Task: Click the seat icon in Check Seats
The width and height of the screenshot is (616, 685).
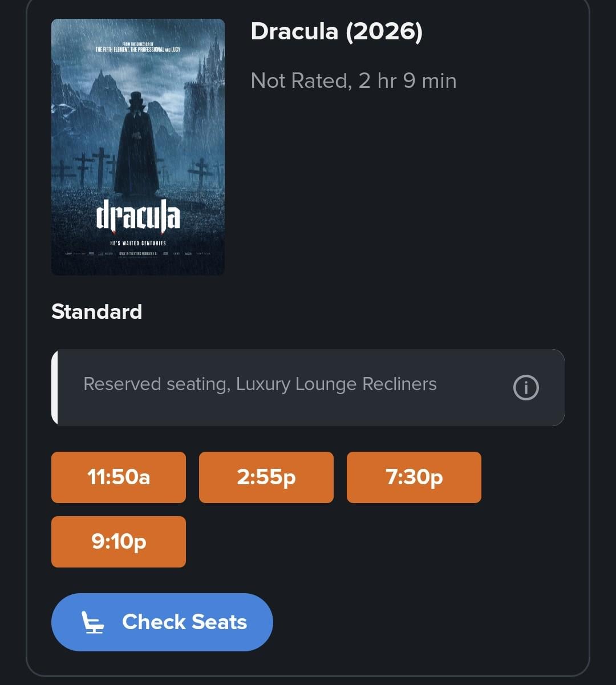Action: 93,622
